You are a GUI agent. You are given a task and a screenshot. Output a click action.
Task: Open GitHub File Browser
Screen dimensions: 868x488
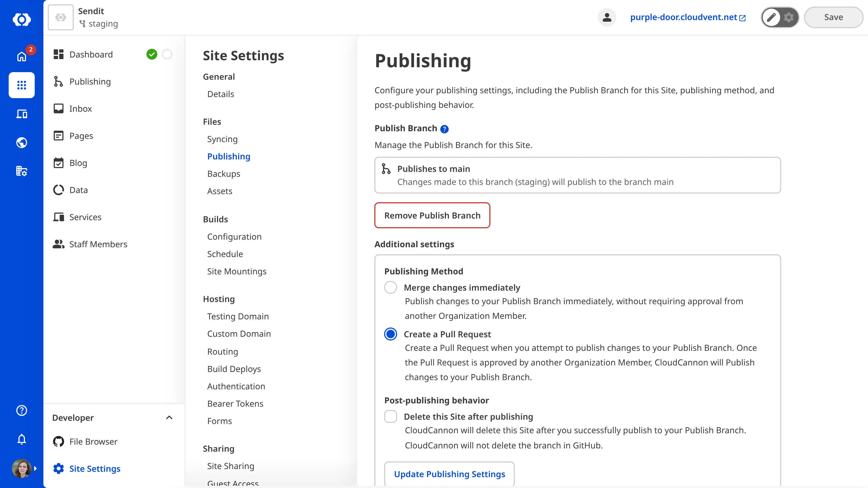point(85,442)
